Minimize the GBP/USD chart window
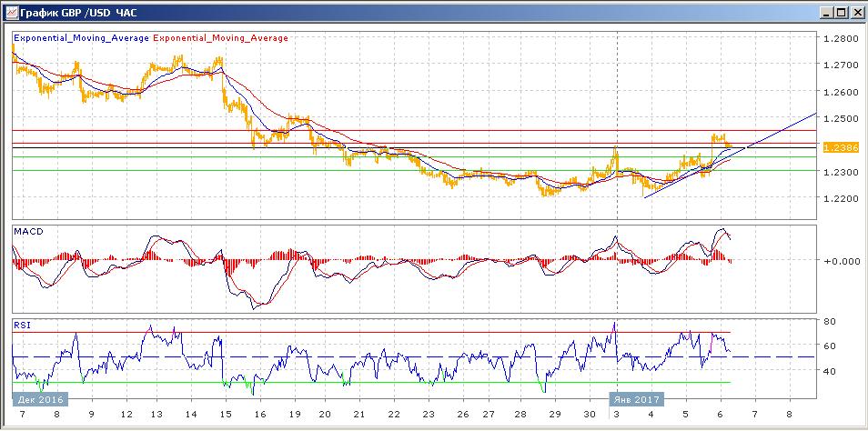This screenshot has height=431, width=868. tap(826, 13)
